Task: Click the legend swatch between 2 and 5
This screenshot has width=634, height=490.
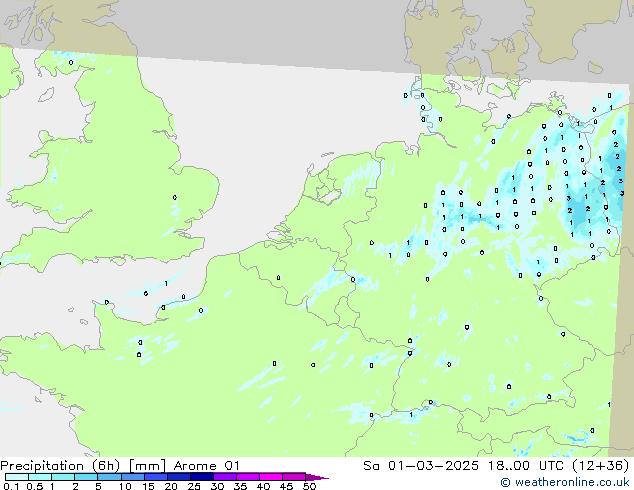Action: point(86,477)
